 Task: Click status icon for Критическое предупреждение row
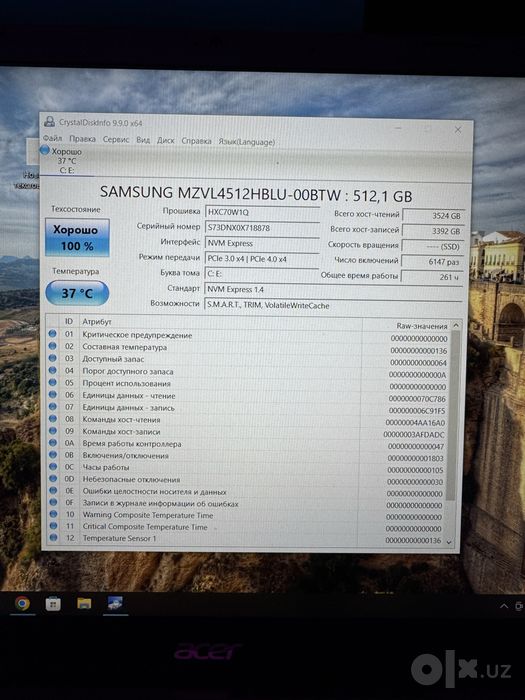click(x=52, y=333)
